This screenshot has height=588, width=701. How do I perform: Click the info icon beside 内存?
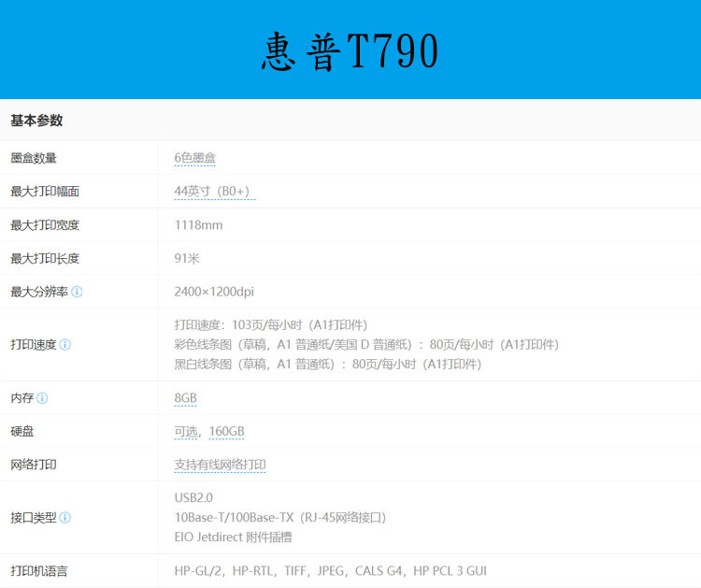(42, 398)
